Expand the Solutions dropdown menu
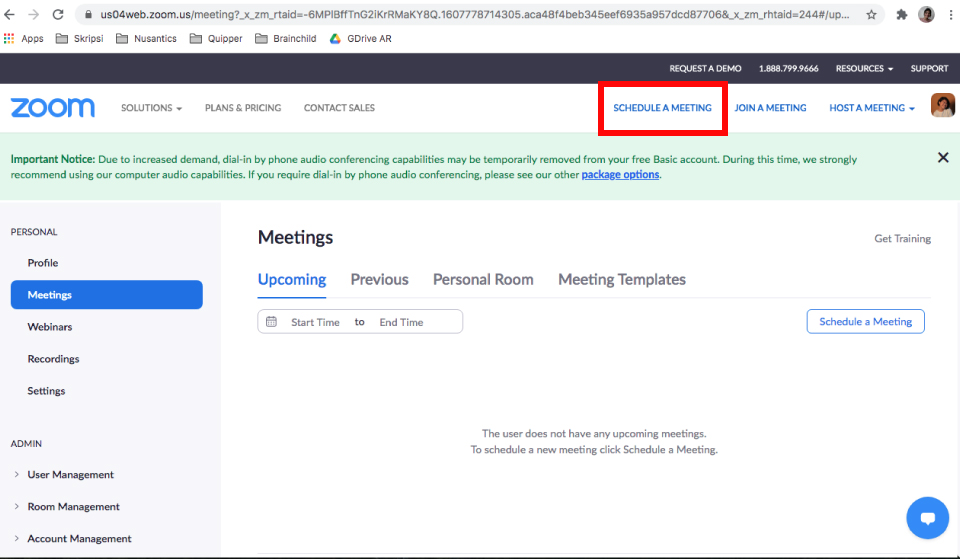Screen dimensions: 960x560 (x=151, y=108)
